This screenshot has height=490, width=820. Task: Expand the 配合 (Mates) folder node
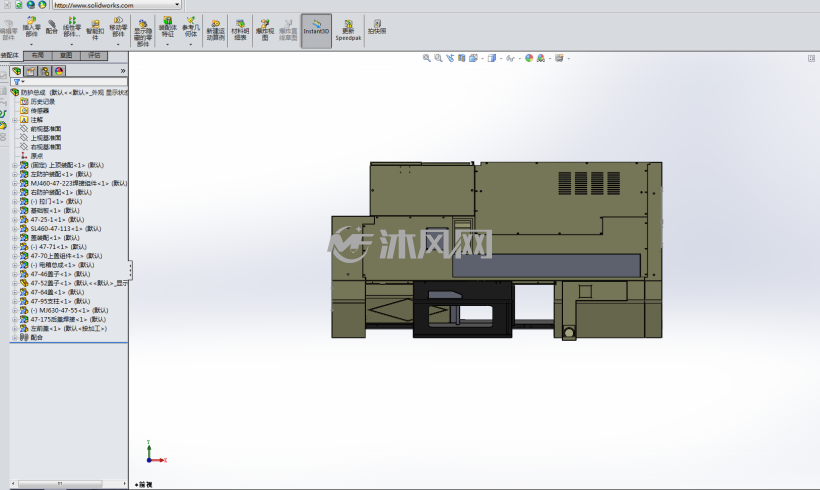[15, 337]
